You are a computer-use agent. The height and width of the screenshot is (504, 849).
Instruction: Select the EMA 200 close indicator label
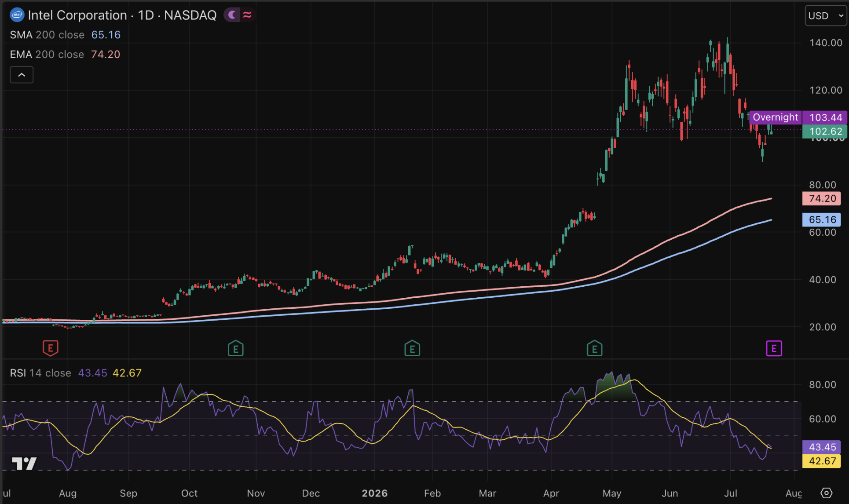47,55
